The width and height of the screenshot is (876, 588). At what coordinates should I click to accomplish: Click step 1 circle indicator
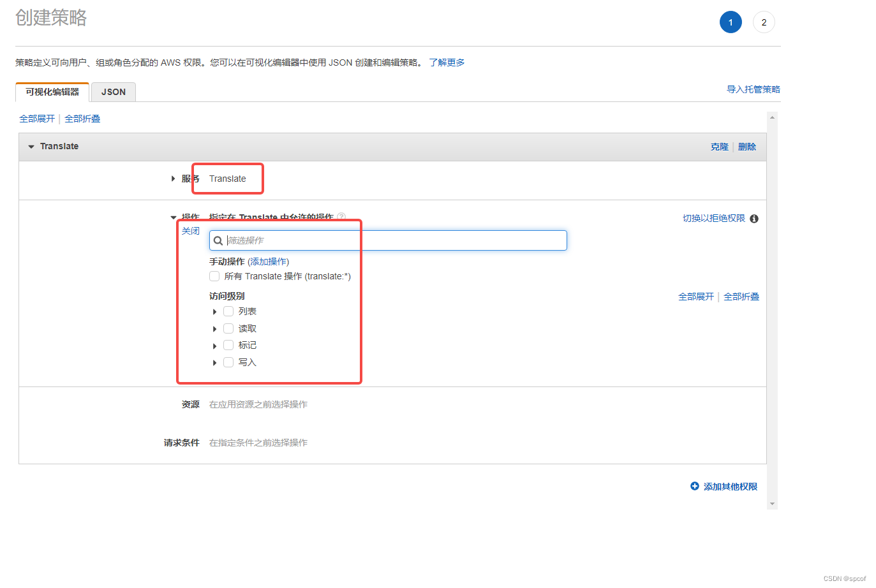(x=731, y=22)
